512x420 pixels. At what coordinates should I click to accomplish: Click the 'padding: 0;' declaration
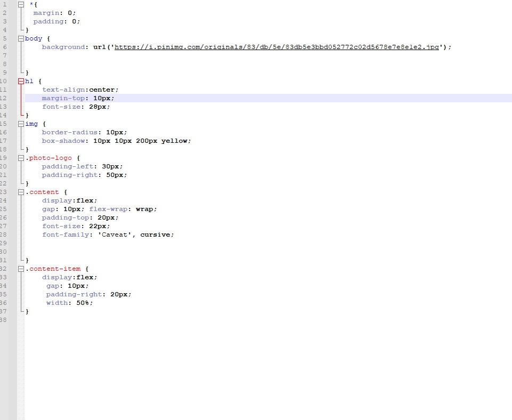(x=56, y=21)
